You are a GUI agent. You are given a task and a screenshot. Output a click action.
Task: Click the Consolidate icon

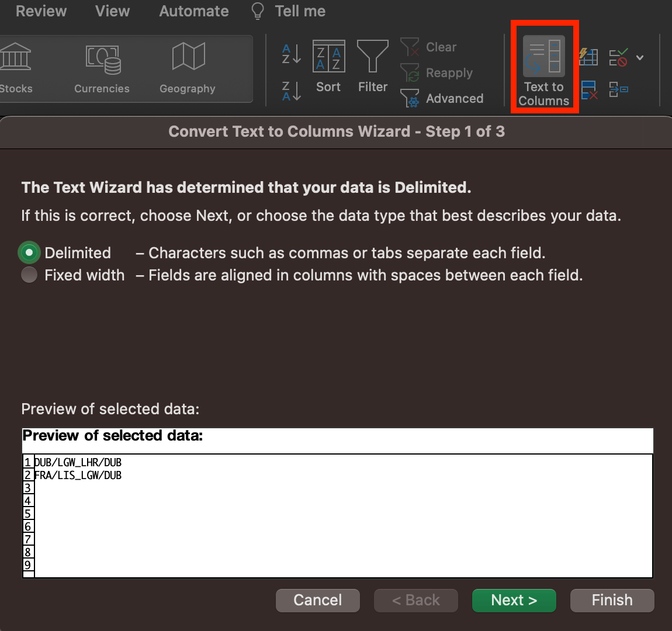(x=618, y=90)
